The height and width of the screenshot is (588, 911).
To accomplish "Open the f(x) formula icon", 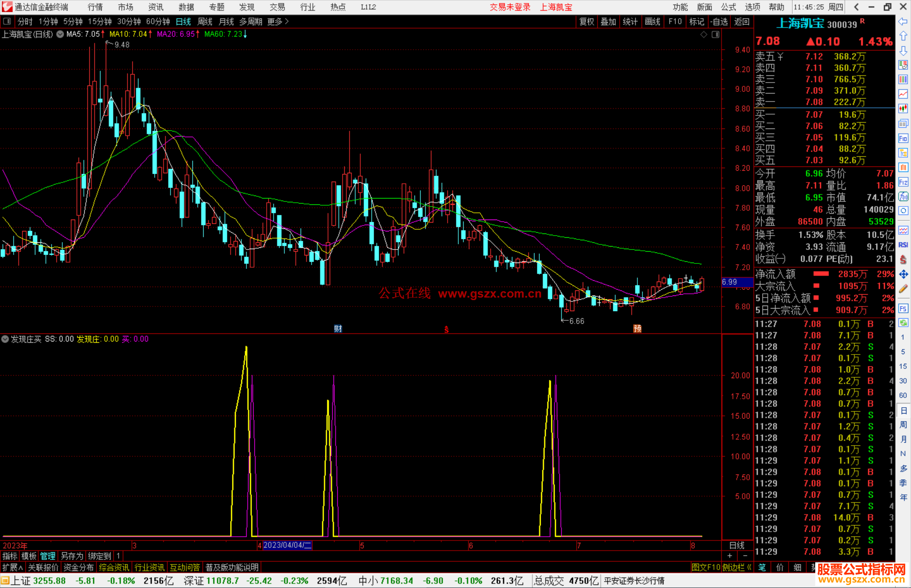I will (903, 196).
